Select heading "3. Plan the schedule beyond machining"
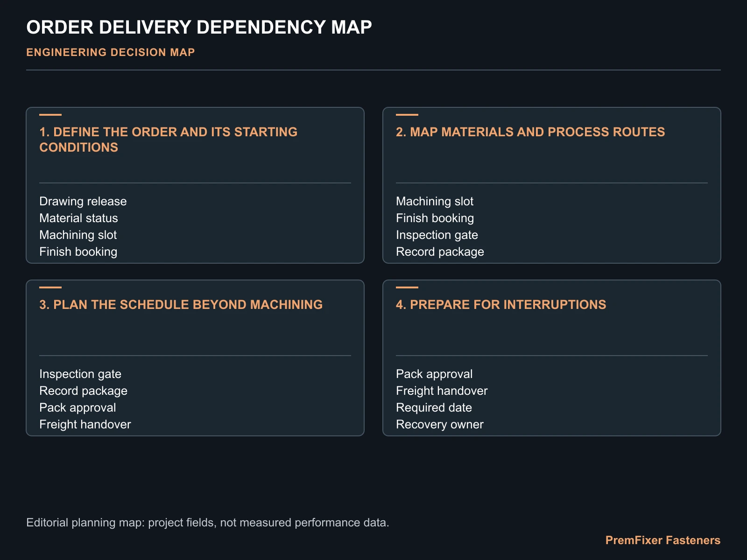Image resolution: width=747 pixels, height=560 pixels. (181, 305)
